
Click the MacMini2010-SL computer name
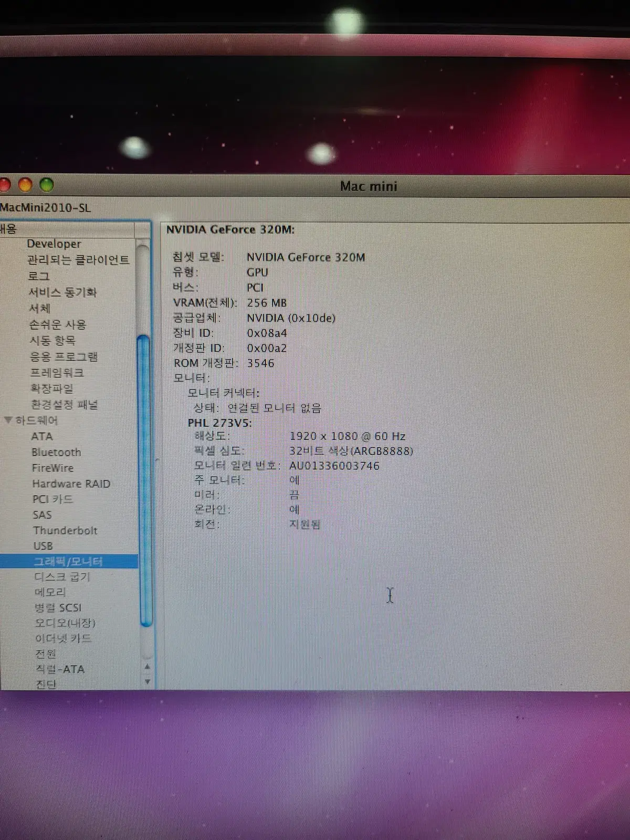(45, 207)
